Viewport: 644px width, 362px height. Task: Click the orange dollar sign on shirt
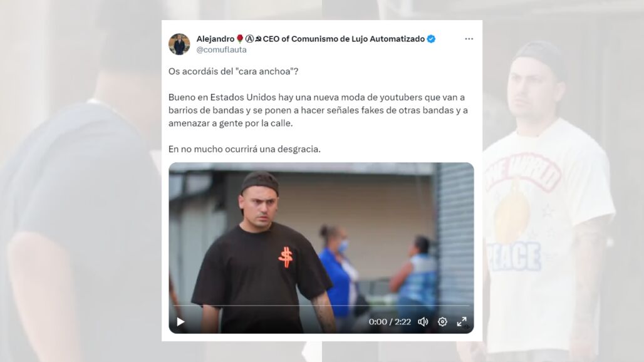[286, 257]
